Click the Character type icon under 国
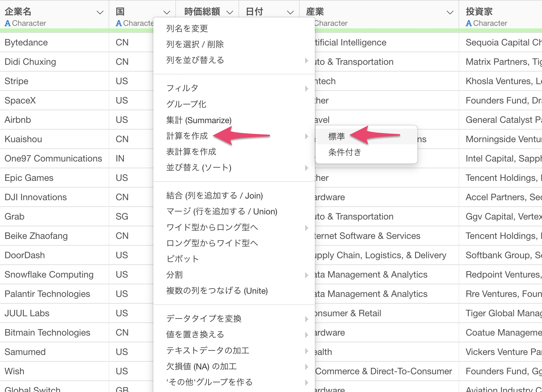 (x=119, y=23)
